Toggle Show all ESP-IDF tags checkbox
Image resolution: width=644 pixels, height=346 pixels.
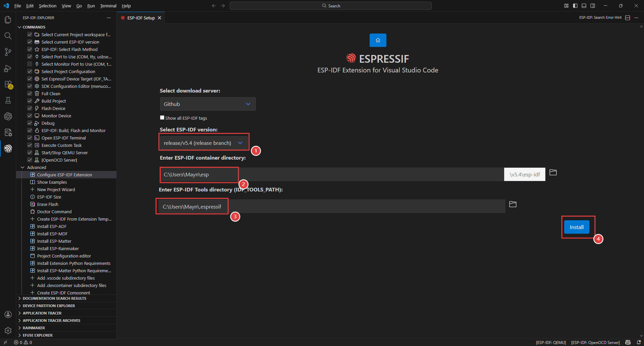pyautogui.click(x=162, y=118)
